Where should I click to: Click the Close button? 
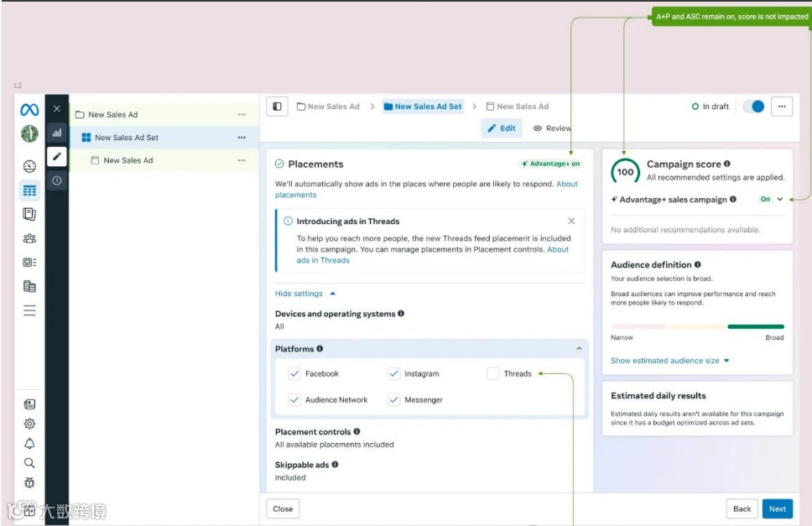coord(283,509)
